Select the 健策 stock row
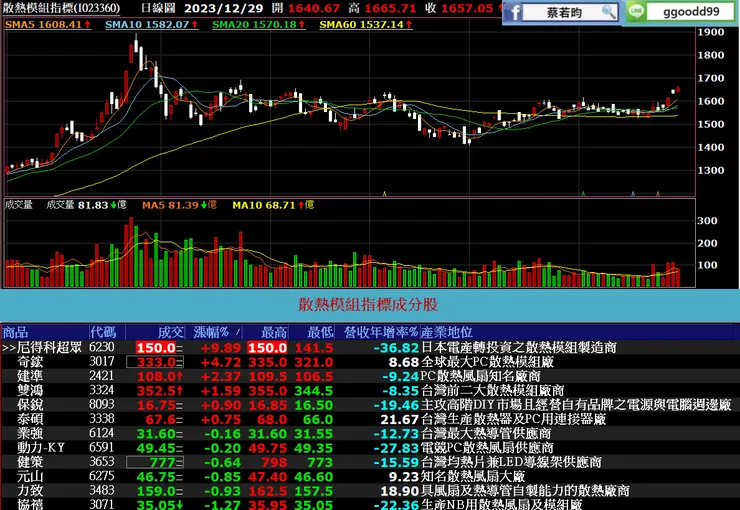 click(370, 462)
